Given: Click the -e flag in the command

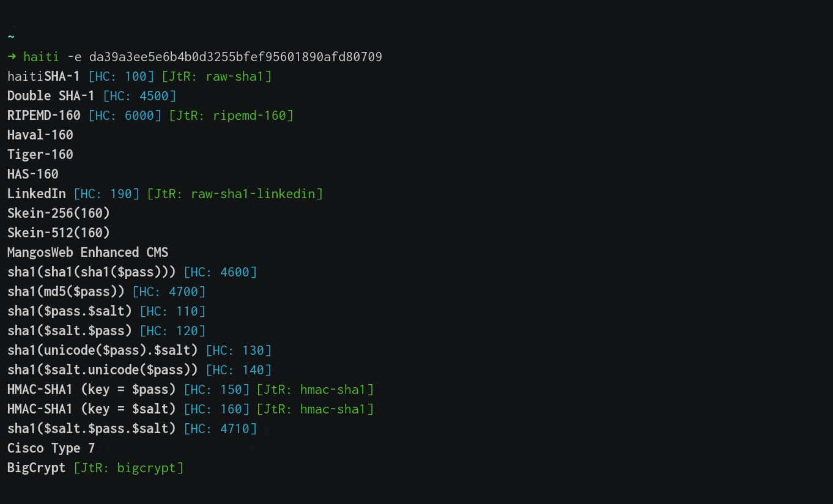Looking at the screenshot, I should (x=74, y=57).
